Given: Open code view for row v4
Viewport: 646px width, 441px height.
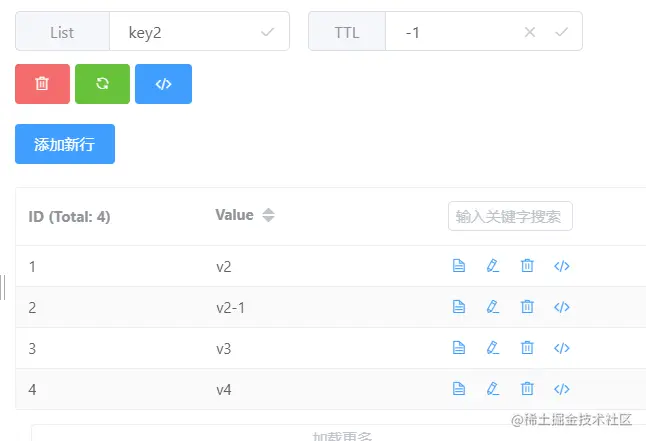Looking at the screenshot, I should pos(562,389).
